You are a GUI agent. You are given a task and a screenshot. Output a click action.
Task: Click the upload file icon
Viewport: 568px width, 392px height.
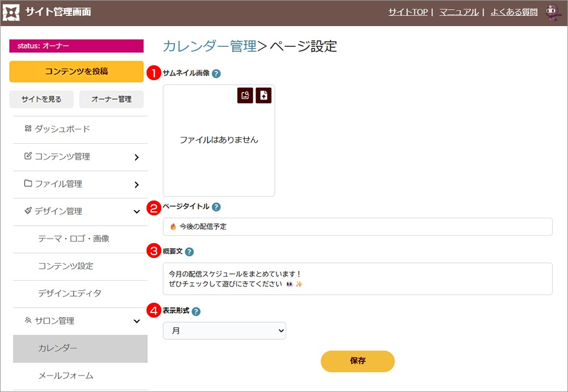(264, 95)
